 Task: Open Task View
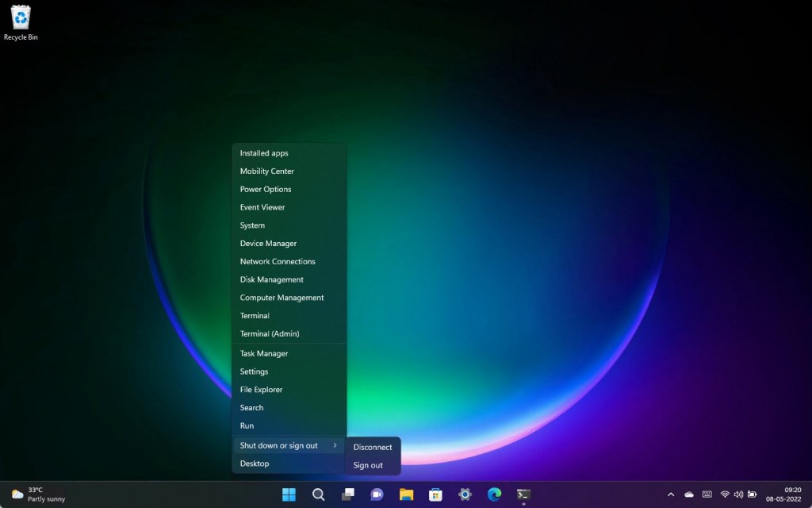tap(347, 494)
